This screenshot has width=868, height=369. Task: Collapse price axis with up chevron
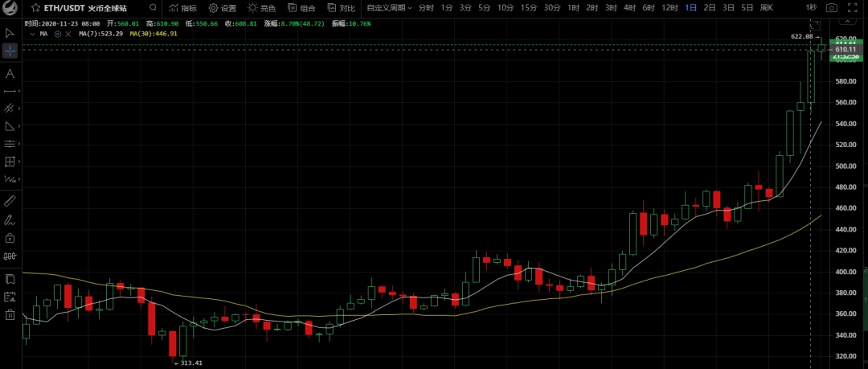click(x=847, y=22)
